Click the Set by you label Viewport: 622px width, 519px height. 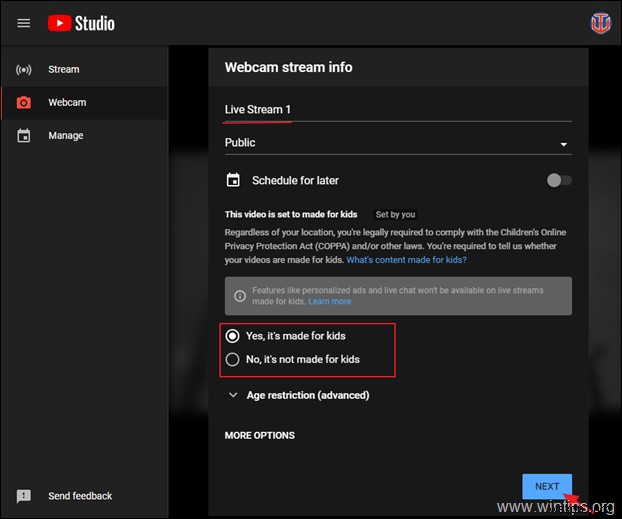(x=395, y=215)
